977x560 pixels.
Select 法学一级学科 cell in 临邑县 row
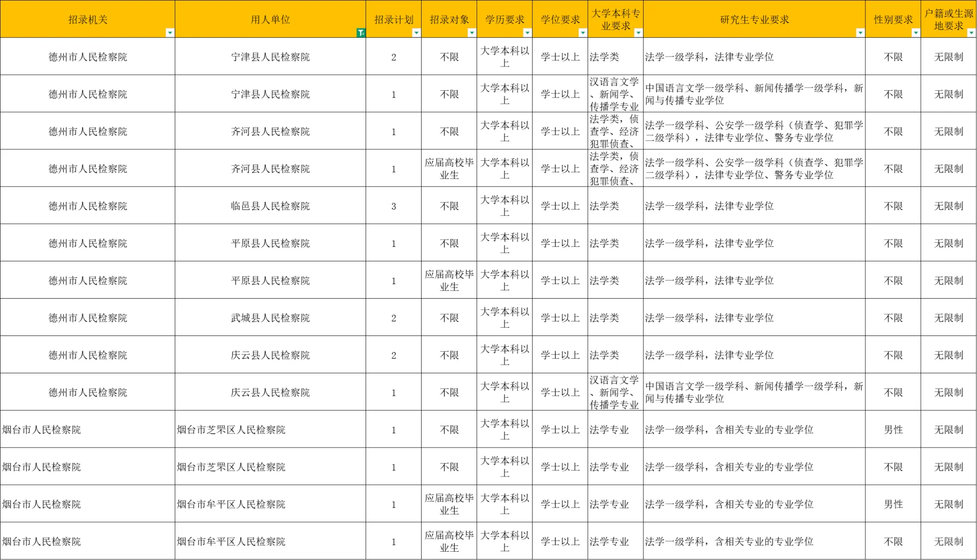[x=754, y=206]
